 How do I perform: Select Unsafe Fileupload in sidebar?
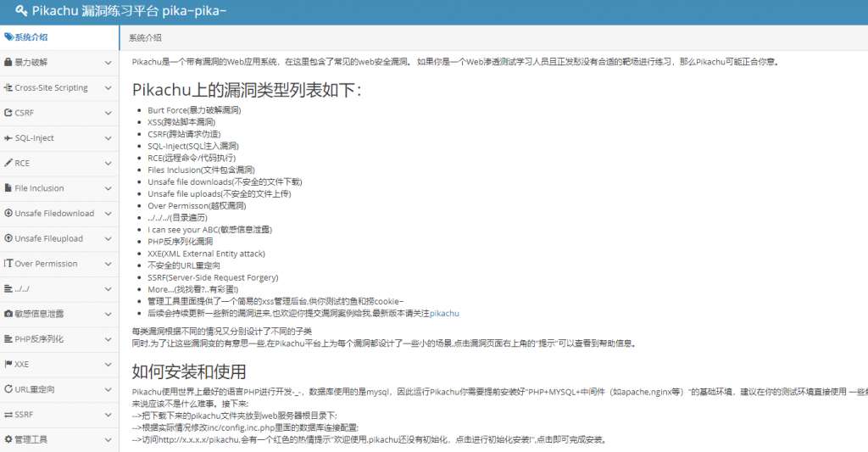(59, 238)
